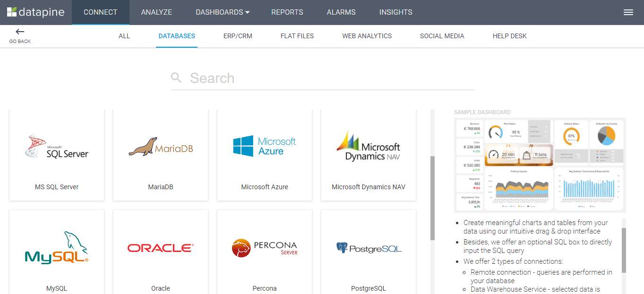
Task: Click the 'optional SQL box' bullet text
Action: [538, 246]
